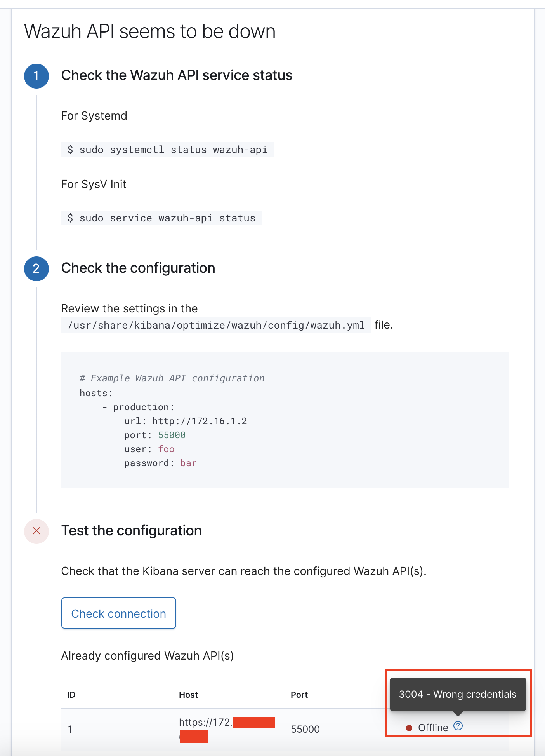Screen dimensions: 545x756
Task: Click Check connection
Action: tap(118, 613)
